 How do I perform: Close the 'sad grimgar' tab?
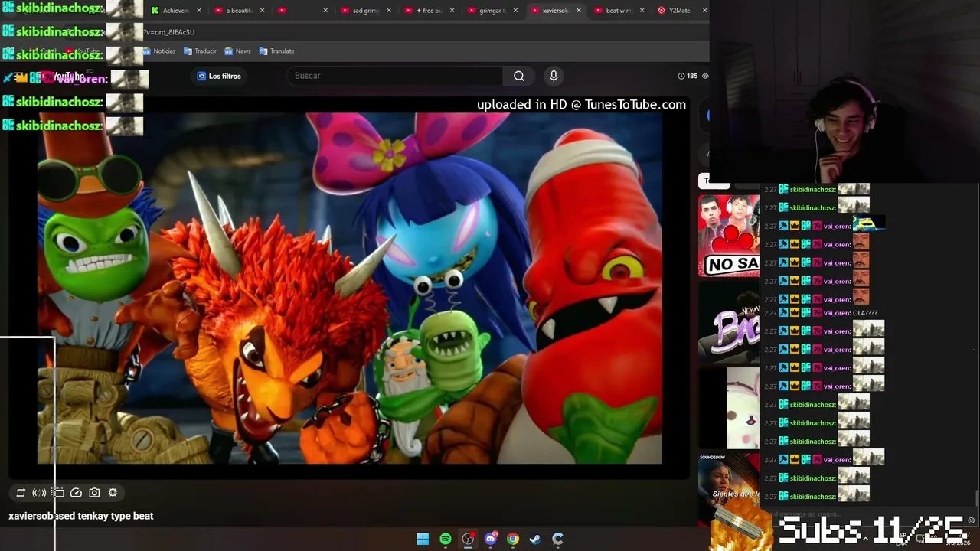coord(388,11)
